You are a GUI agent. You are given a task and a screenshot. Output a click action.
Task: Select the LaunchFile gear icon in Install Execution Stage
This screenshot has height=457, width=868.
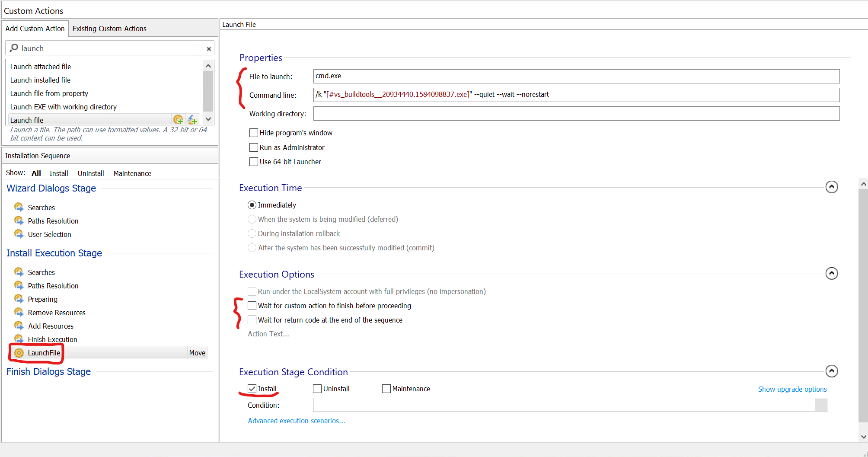pos(19,353)
